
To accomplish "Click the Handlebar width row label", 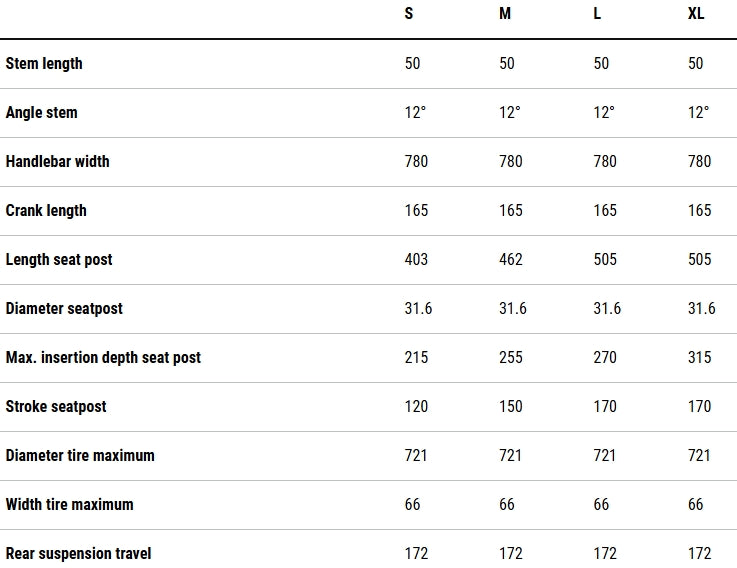I will [x=57, y=161].
